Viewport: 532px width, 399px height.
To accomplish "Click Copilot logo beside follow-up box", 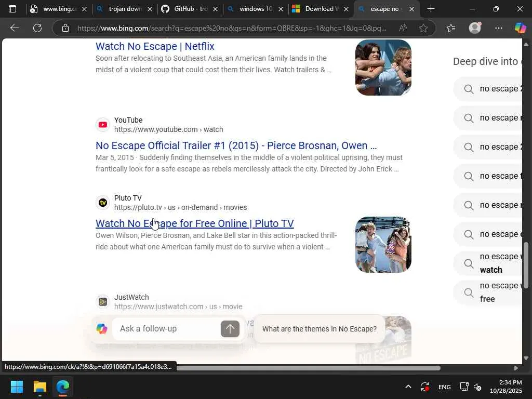I will (x=101, y=328).
